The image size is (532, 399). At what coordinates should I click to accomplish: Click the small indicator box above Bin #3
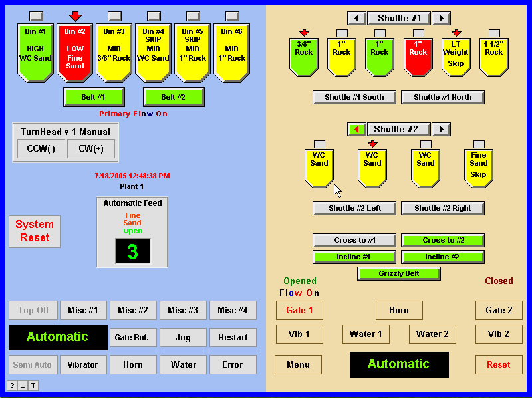coord(114,16)
